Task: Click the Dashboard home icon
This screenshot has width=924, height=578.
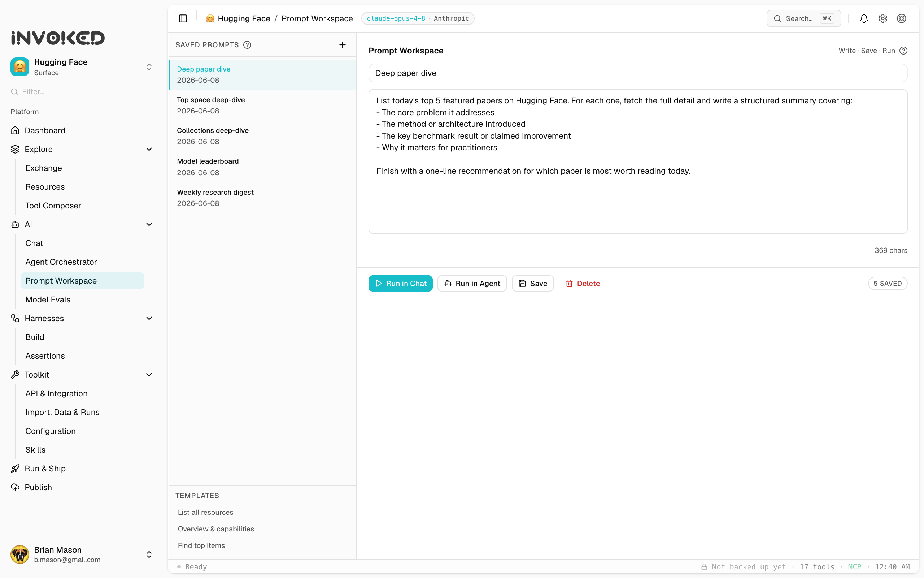Action: pos(15,130)
